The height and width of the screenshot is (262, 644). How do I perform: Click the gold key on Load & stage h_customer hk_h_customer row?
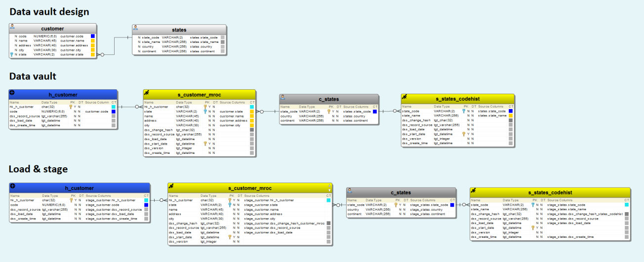[71, 200]
